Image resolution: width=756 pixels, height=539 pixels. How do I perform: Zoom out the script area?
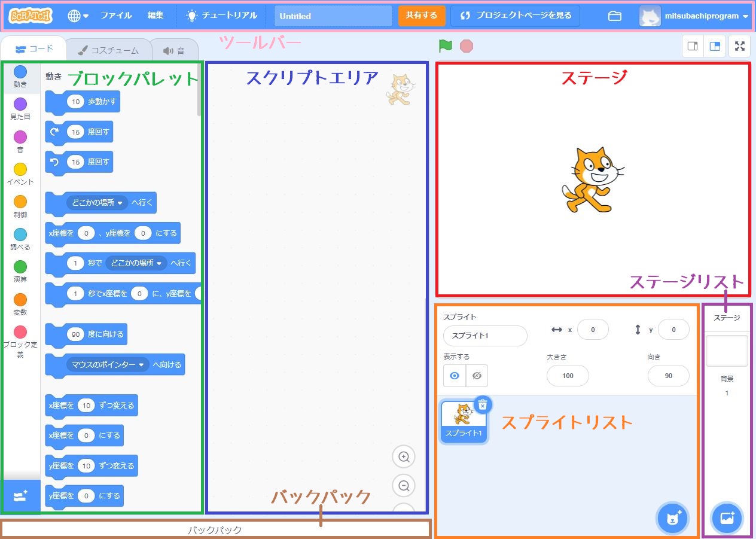coord(404,486)
